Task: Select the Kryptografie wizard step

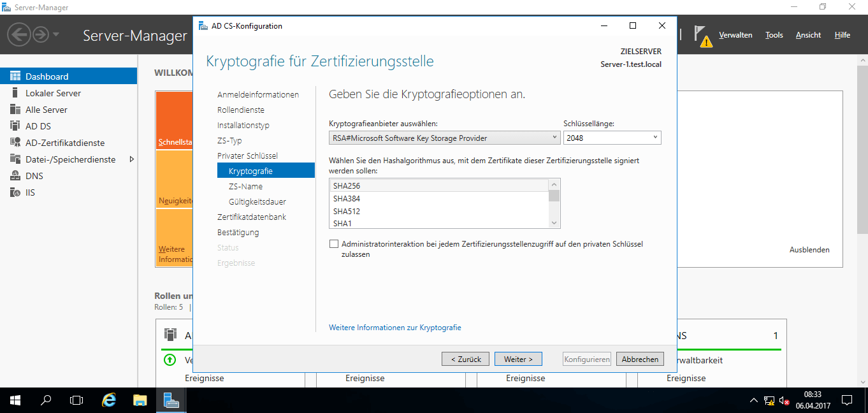Action: [x=266, y=171]
